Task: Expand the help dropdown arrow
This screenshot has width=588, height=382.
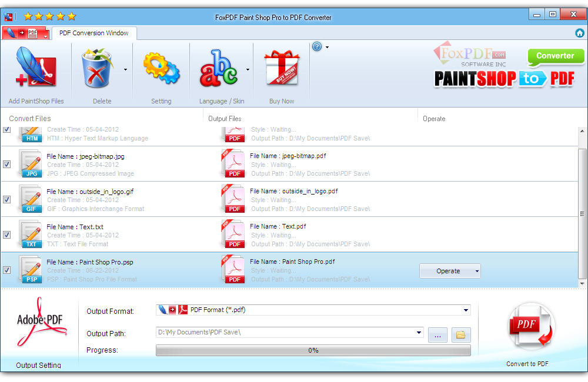Action: [327, 47]
